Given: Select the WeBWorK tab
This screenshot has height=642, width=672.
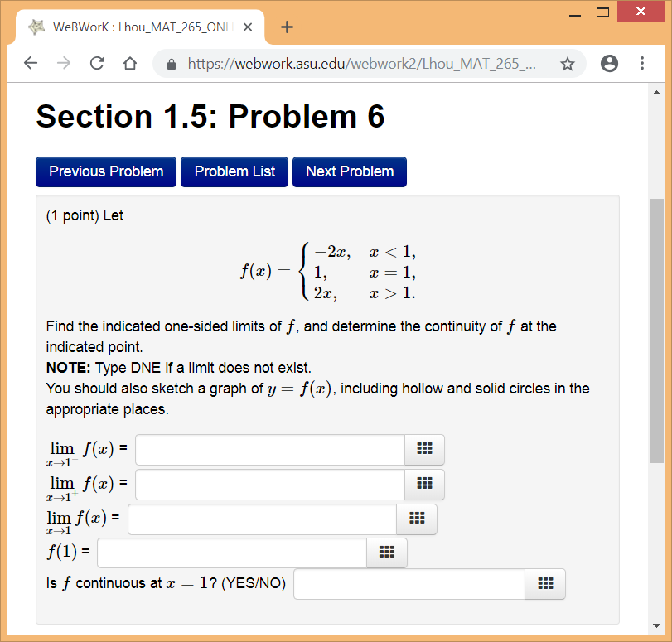Looking at the screenshot, I should coord(140,27).
